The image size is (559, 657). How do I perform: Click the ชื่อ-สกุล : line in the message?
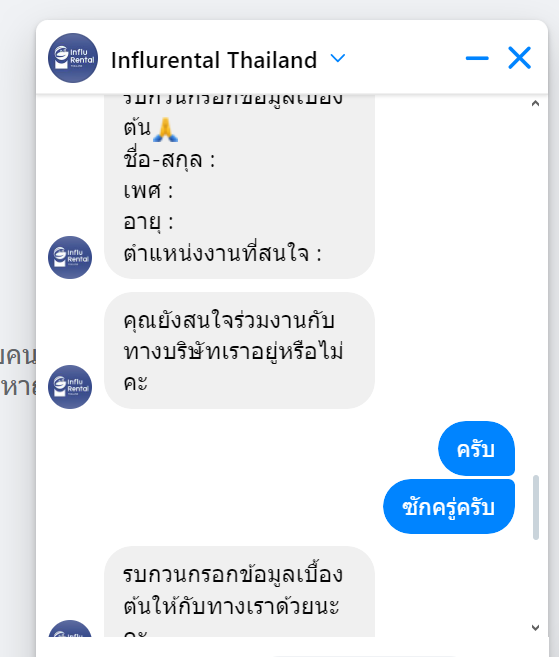coord(169,159)
